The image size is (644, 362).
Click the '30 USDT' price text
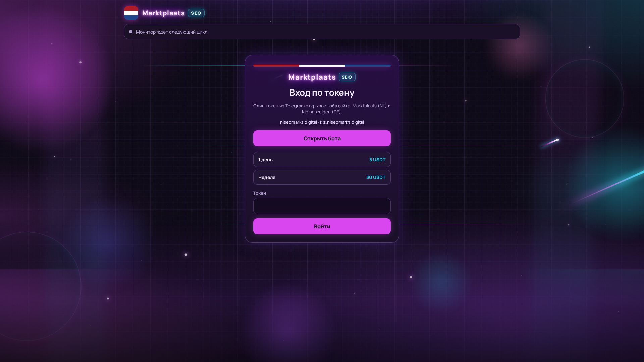coord(376,177)
